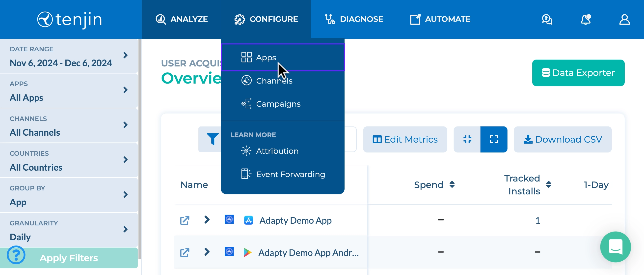Select Campaigns in Configure menu
The height and width of the screenshot is (275, 644).
point(278,104)
